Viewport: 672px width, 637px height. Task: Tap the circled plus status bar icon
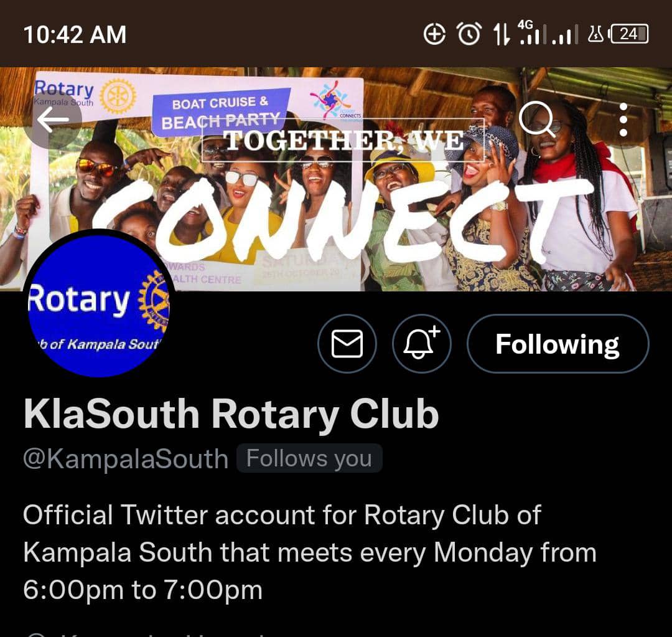click(434, 34)
